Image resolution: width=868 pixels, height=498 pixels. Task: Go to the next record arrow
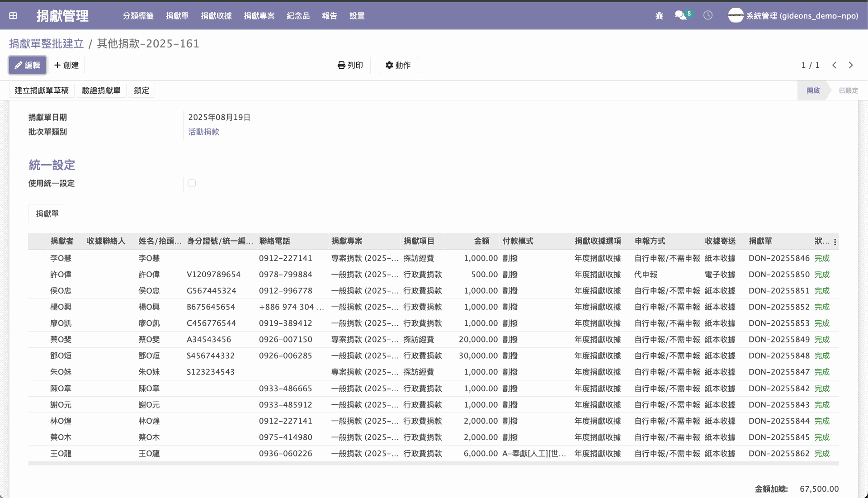[x=851, y=65]
